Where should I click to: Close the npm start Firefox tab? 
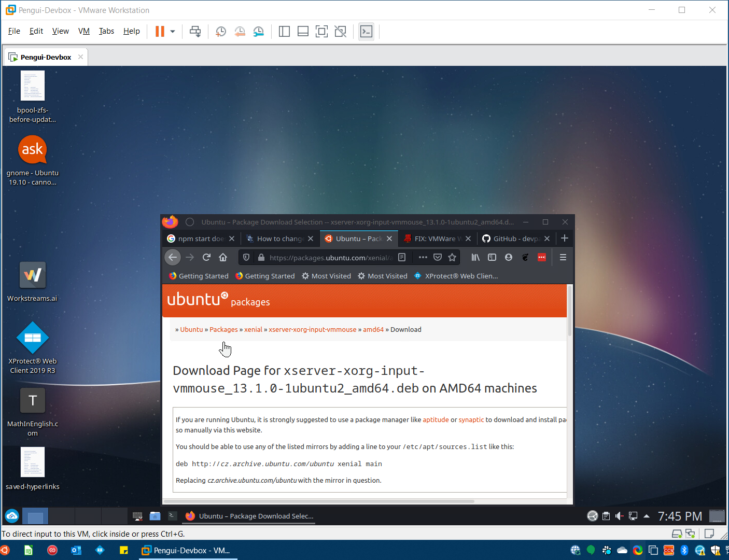232,239
